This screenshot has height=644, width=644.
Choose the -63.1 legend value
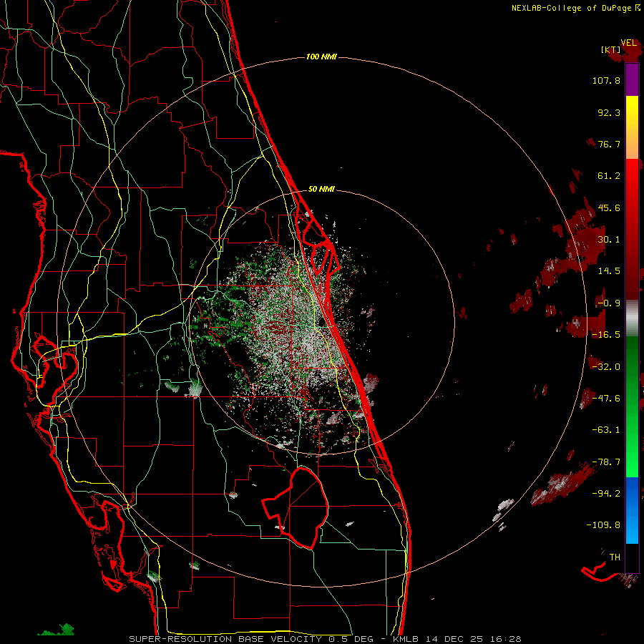606,430
